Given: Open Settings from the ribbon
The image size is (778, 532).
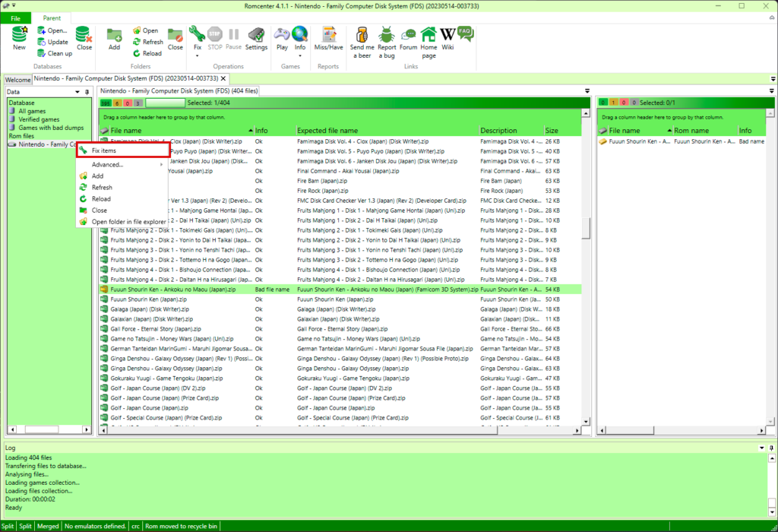Looking at the screenshot, I should (x=256, y=38).
